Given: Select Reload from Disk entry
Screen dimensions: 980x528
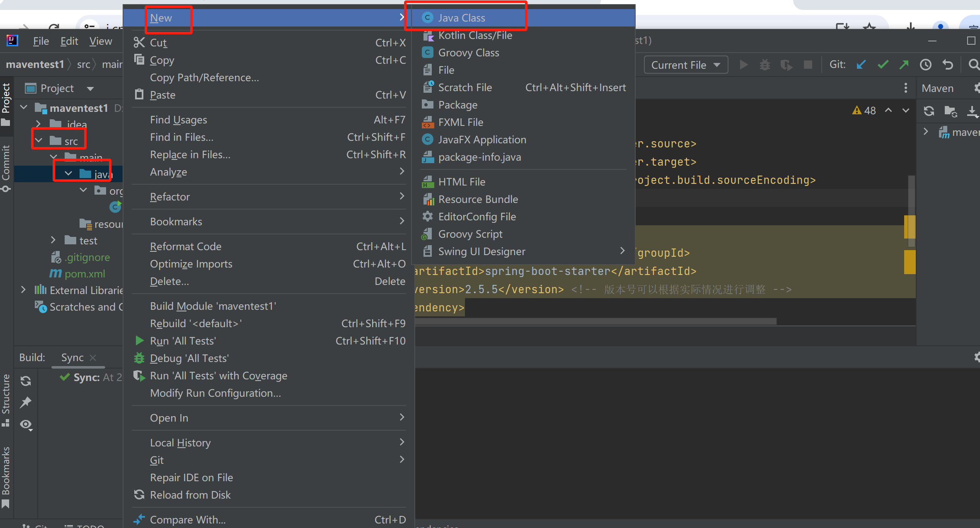Looking at the screenshot, I should coord(268,495).
